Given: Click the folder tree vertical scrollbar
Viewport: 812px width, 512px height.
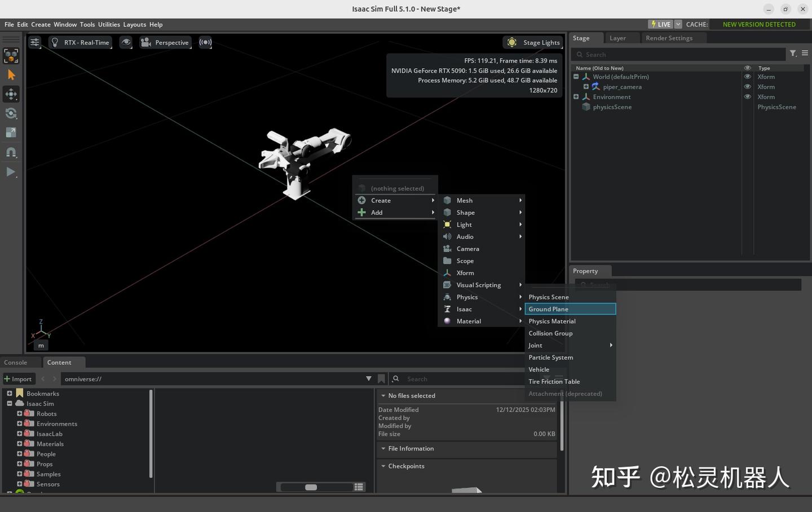Looking at the screenshot, I should (x=151, y=433).
